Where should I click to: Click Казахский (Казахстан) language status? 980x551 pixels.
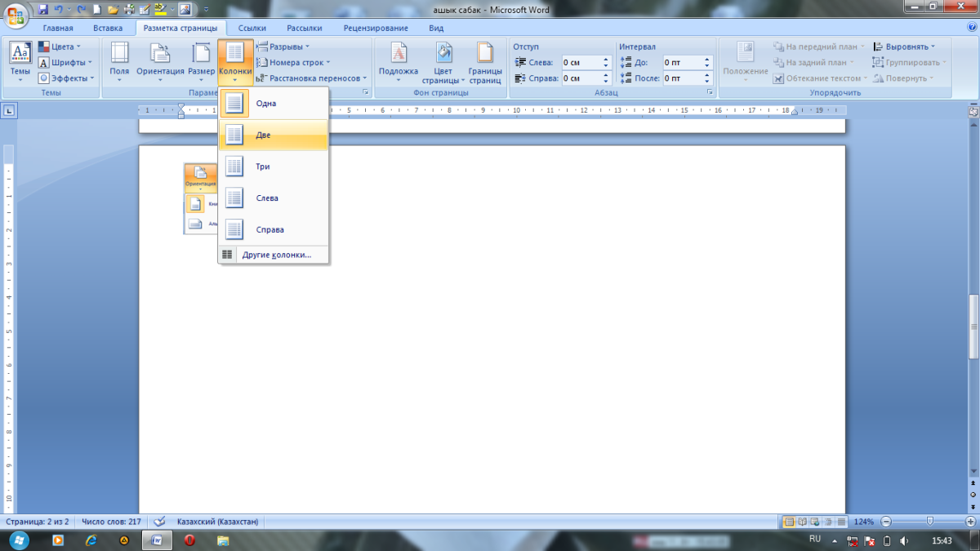[217, 522]
